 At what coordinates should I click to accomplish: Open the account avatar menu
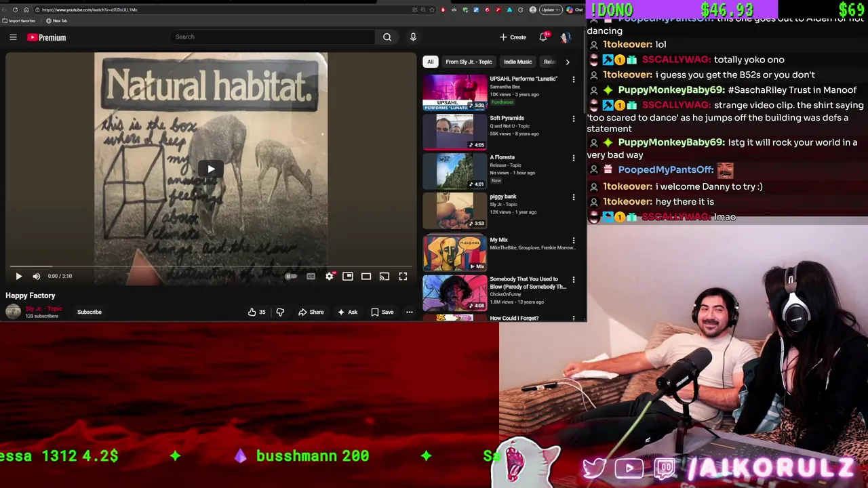pyautogui.click(x=566, y=37)
